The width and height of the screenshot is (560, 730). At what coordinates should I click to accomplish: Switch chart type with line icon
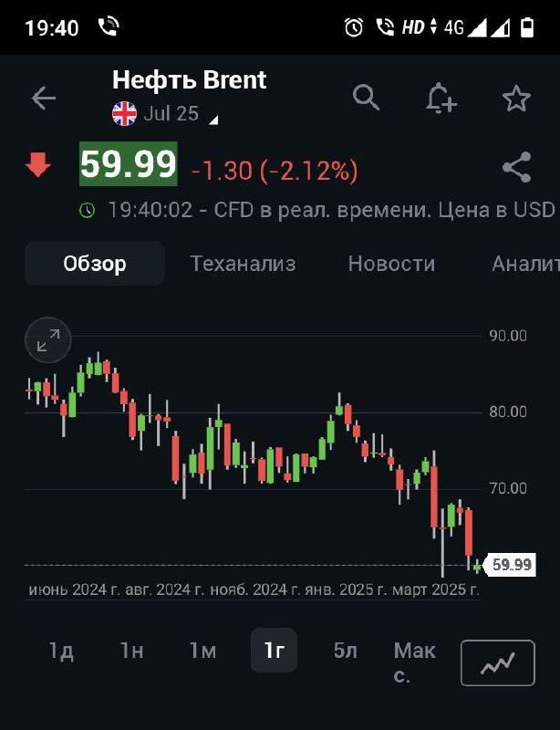pyautogui.click(x=498, y=663)
